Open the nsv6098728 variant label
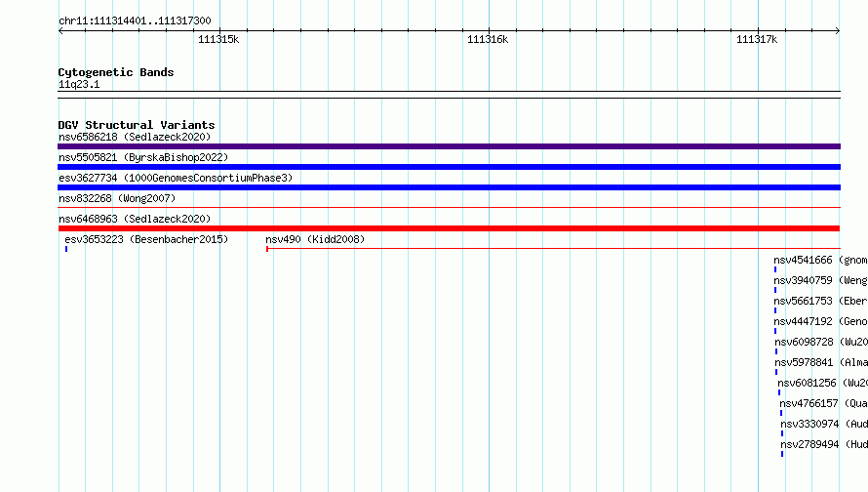Viewport: 868px width, 492px height. [821, 342]
